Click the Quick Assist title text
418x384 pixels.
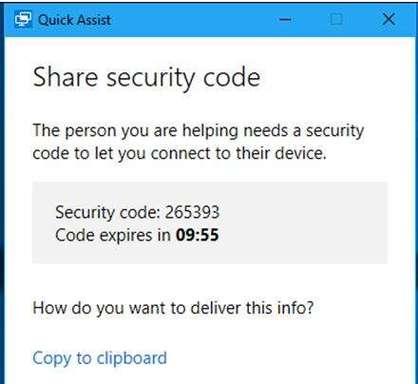75,20
